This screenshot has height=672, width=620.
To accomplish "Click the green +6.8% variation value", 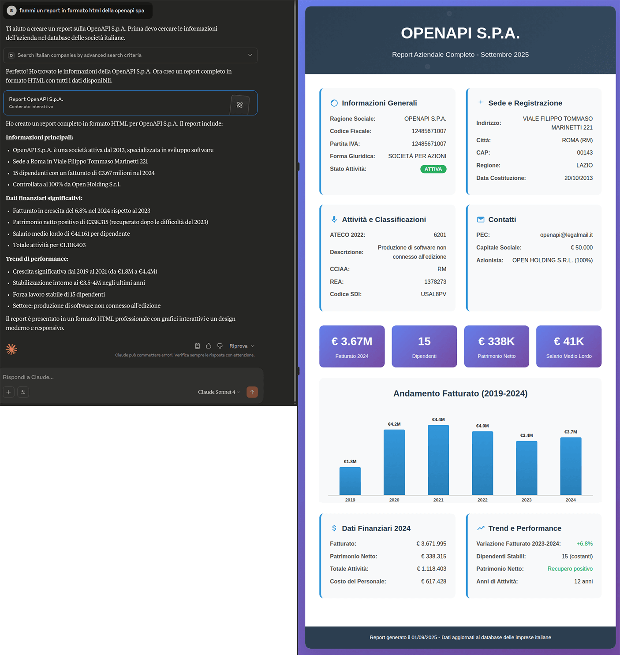I will [x=584, y=544].
